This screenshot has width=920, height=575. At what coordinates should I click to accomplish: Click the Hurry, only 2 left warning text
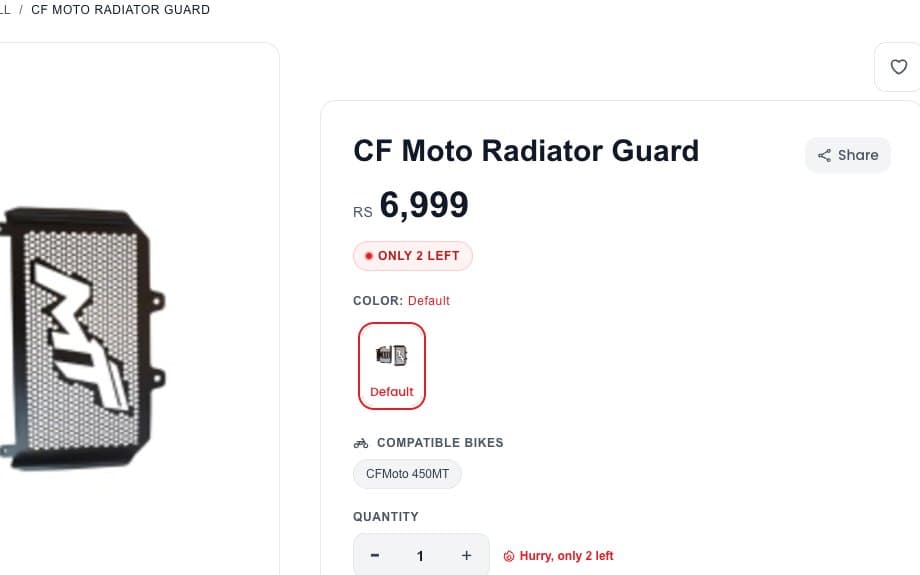pos(566,556)
